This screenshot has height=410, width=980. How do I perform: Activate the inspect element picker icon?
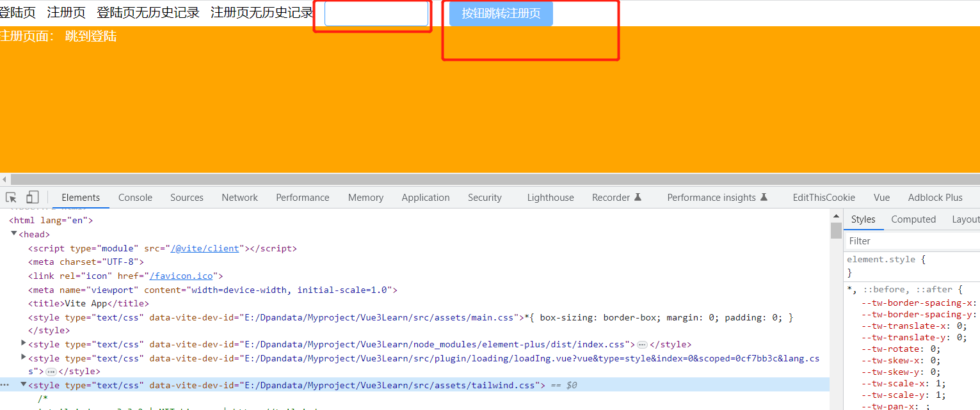click(x=10, y=197)
